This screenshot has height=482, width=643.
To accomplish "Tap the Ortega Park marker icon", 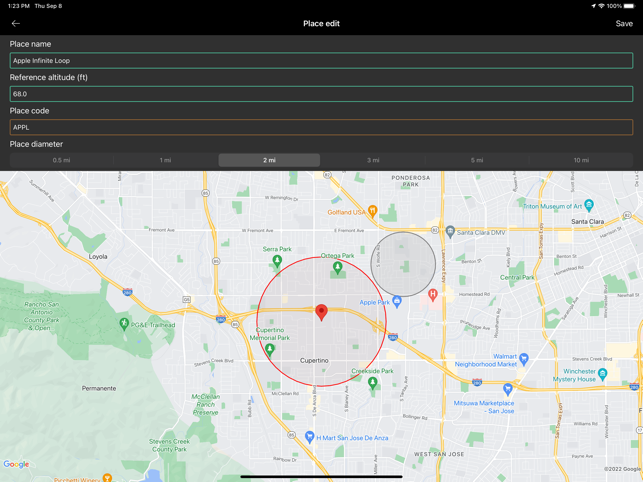I will click(x=337, y=267).
